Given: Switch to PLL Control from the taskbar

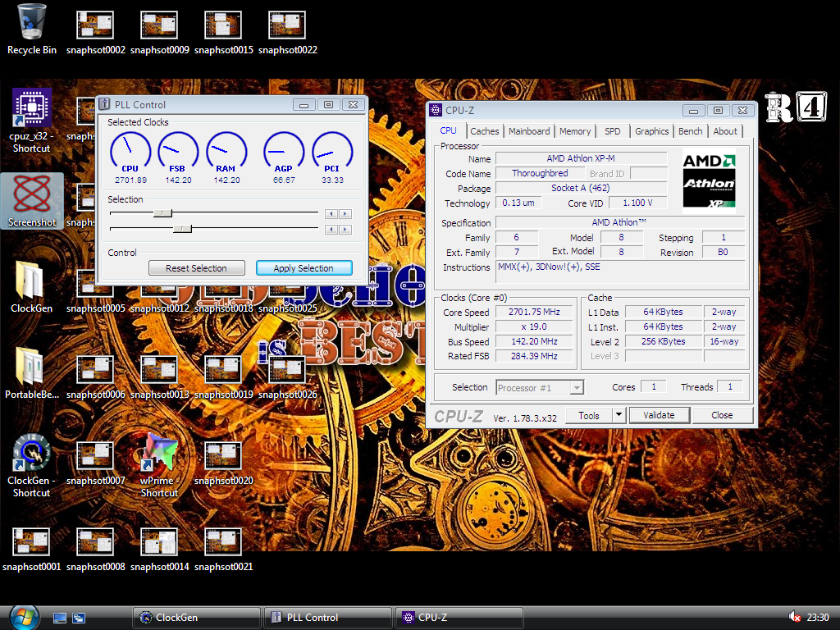Looking at the screenshot, I should click(328, 618).
